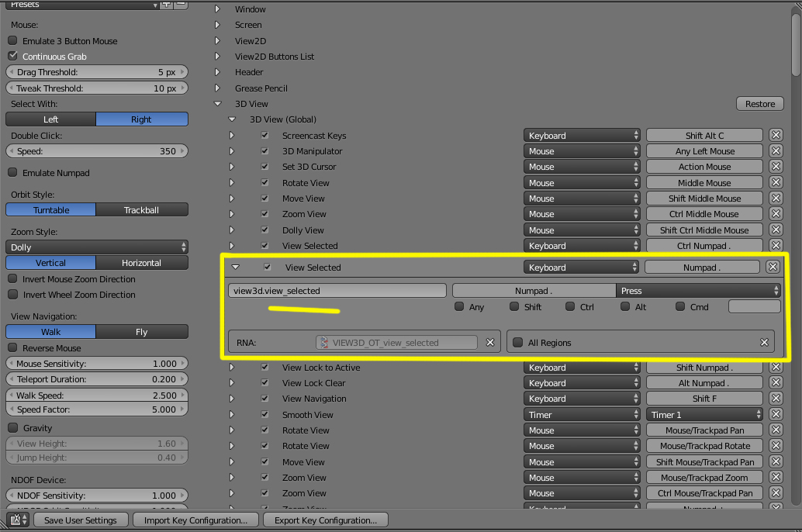Disable Continuous Grab
This screenshot has height=532, width=802.
12,56
